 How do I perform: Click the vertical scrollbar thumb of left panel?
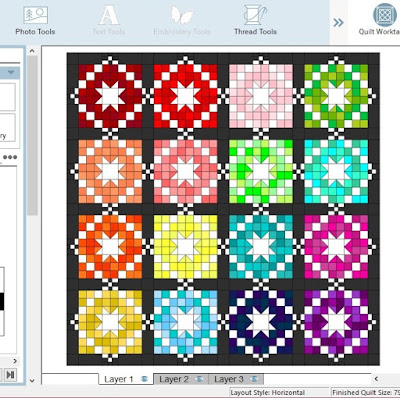click(32, 135)
